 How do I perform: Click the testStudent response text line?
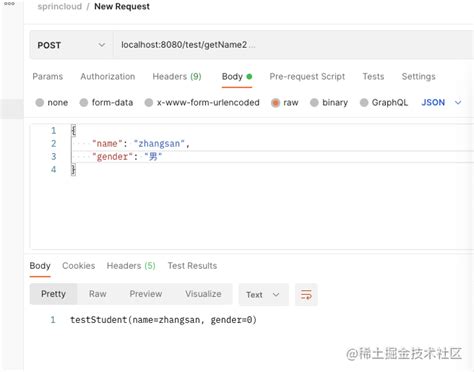pos(163,320)
